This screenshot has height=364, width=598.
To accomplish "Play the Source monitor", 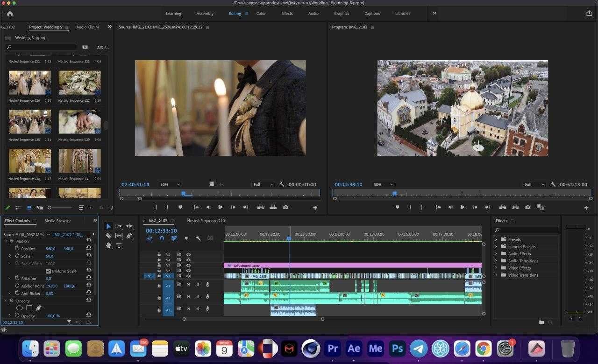I will (x=221, y=207).
